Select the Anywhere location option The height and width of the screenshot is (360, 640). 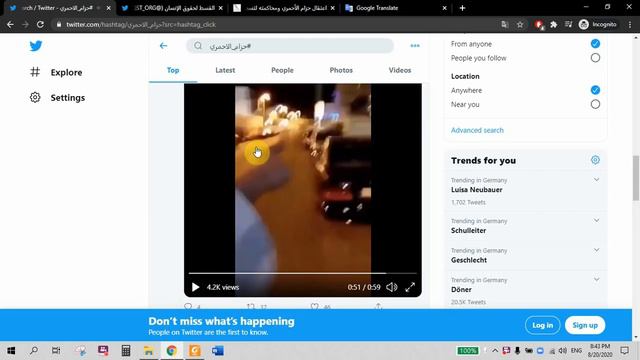tap(595, 90)
